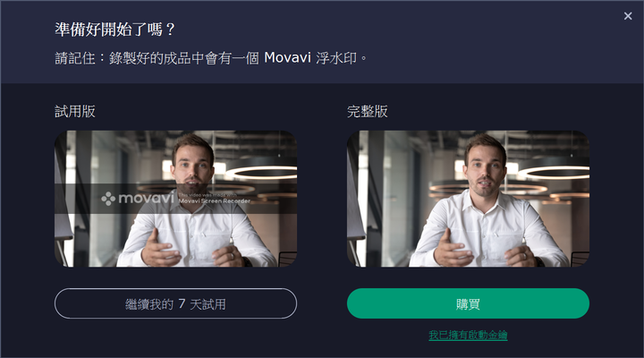Click the word 'Movavi' in the subtitle
The height and width of the screenshot is (358, 644).
(287, 58)
